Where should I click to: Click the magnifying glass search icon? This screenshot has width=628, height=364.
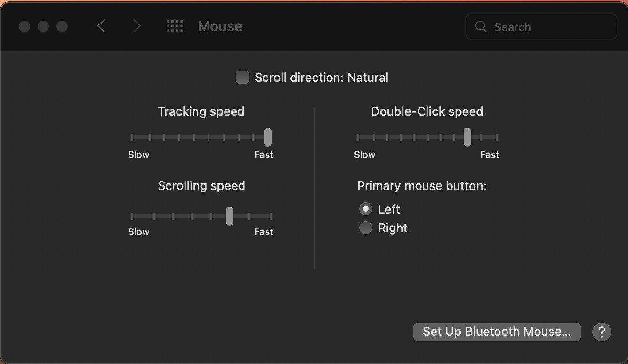481,27
